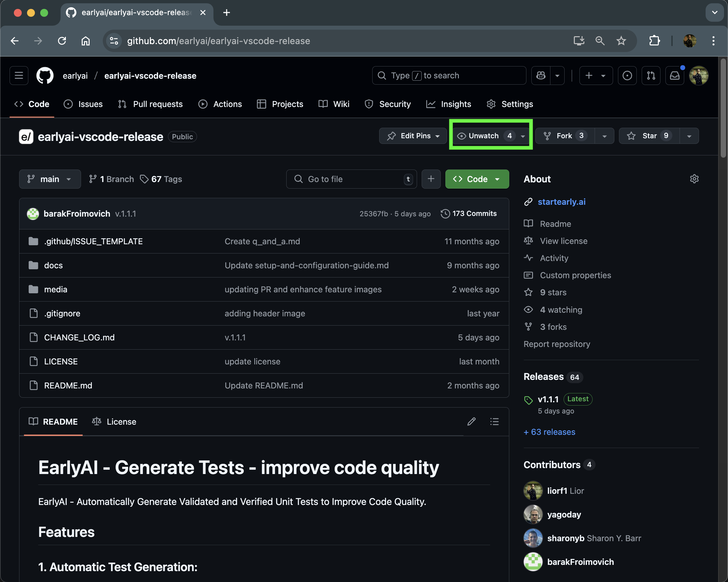Open the Copilot chat icon

point(541,76)
